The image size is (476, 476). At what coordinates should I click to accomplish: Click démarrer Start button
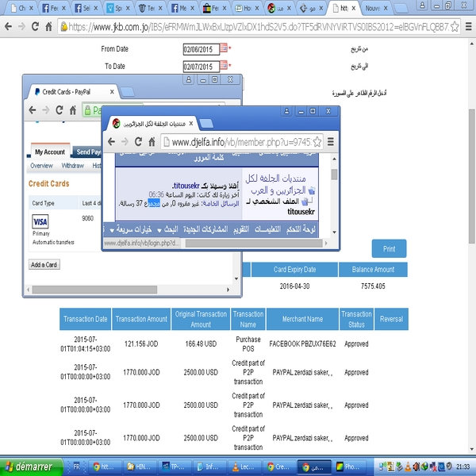[30, 466]
